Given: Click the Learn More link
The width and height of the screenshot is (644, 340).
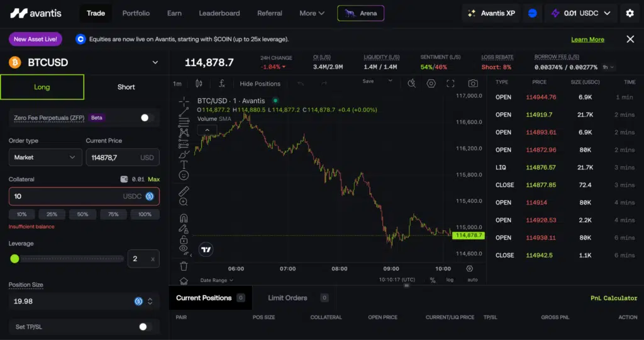Looking at the screenshot, I should coord(587,39).
